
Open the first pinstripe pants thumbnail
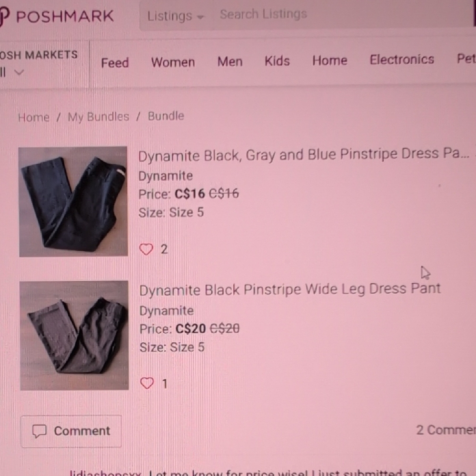73,201
